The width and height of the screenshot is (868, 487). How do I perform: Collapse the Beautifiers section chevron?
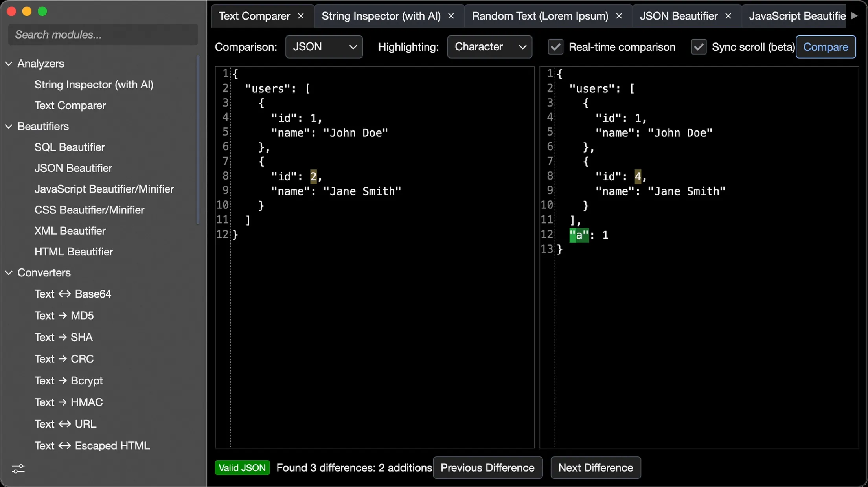pyautogui.click(x=9, y=127)
